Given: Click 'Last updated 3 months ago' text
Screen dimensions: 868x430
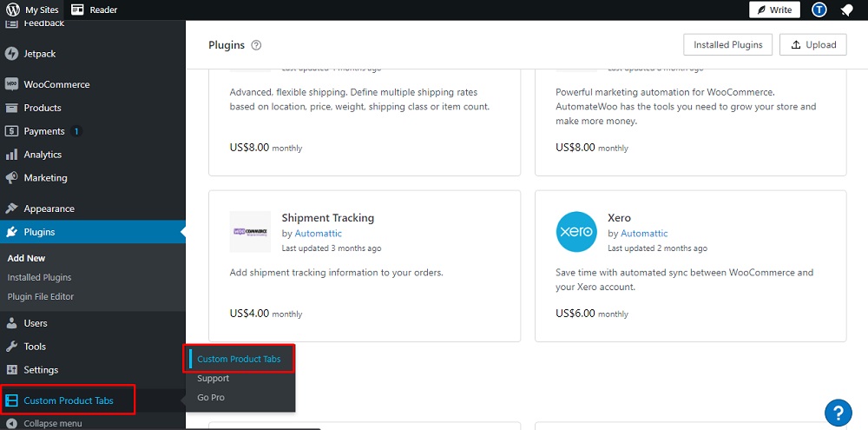Looking at the screenshot, I should [x=332, y=248].
